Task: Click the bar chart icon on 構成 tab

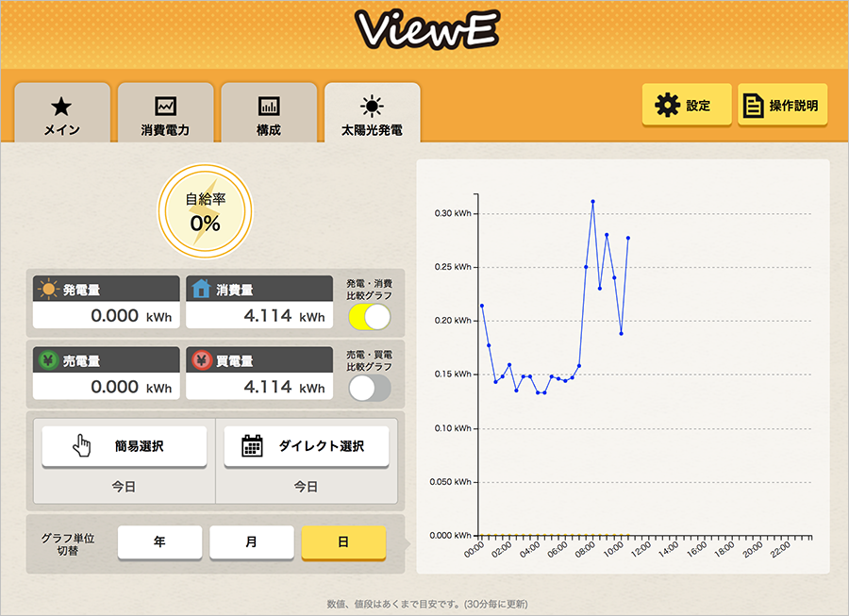Action: click(x=269, y=106)
